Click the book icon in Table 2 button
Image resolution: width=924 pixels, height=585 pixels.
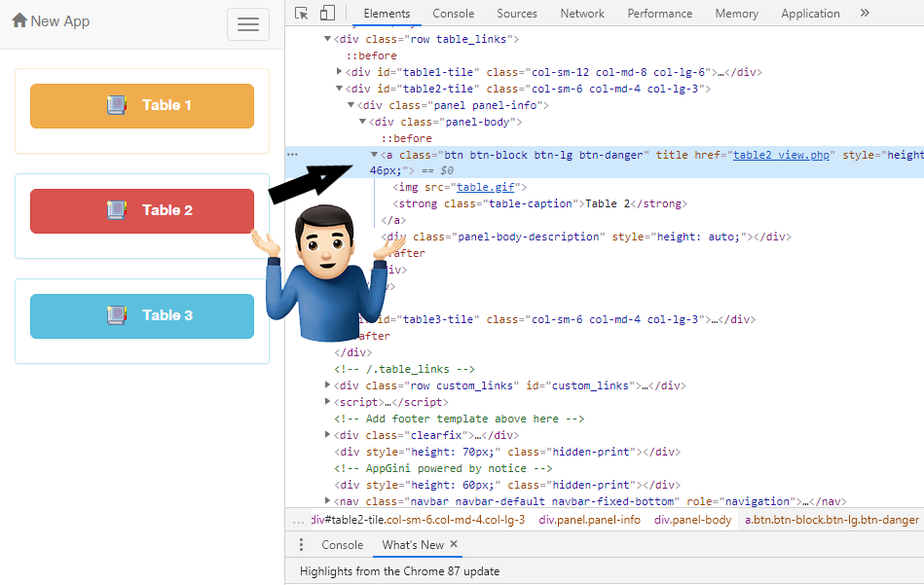coord(117,210)
